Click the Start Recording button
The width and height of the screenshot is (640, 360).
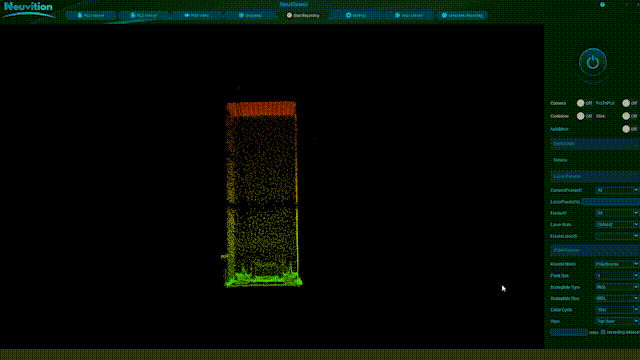[303, 16]
